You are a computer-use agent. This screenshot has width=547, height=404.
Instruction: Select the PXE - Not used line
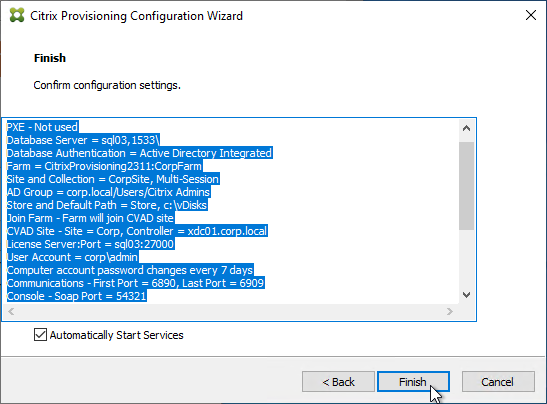(43, 127)
